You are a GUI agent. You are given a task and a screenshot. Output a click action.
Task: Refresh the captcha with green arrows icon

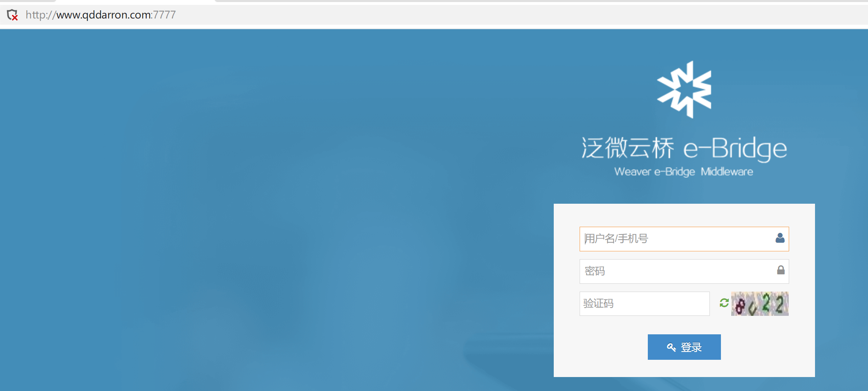[x=724, y=303]
